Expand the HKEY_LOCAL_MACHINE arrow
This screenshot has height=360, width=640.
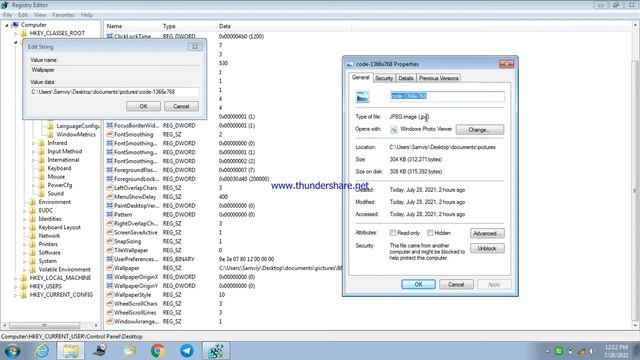pos(16,278)
